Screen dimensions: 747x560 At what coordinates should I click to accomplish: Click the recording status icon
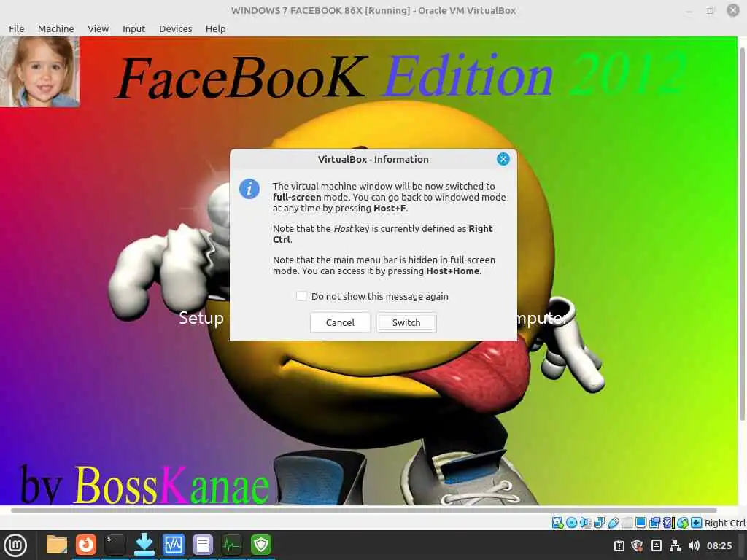pos(654,523)
